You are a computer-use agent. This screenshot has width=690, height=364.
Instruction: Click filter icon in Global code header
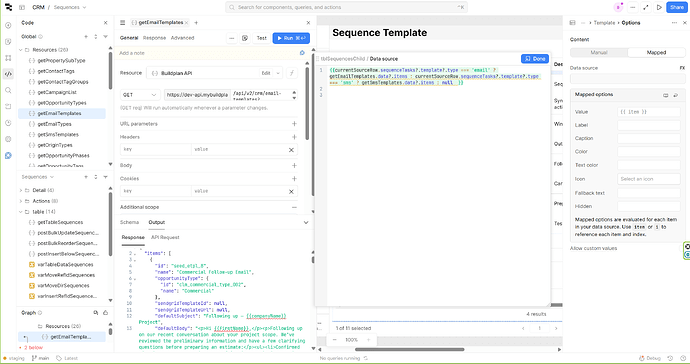105,37
